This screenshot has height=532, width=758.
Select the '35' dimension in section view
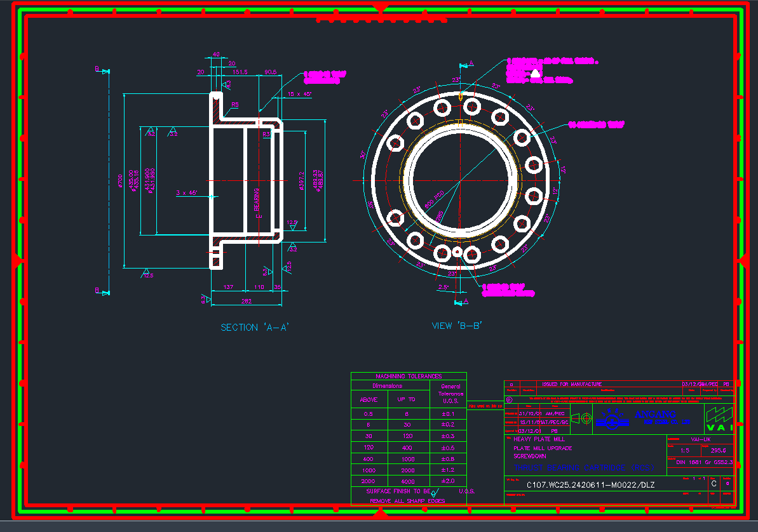point(278,287)
